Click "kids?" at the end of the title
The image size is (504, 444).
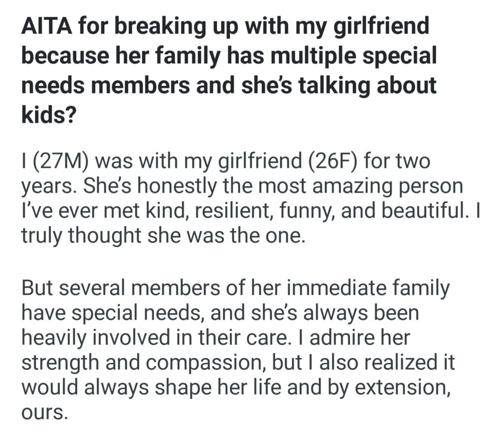46,116
